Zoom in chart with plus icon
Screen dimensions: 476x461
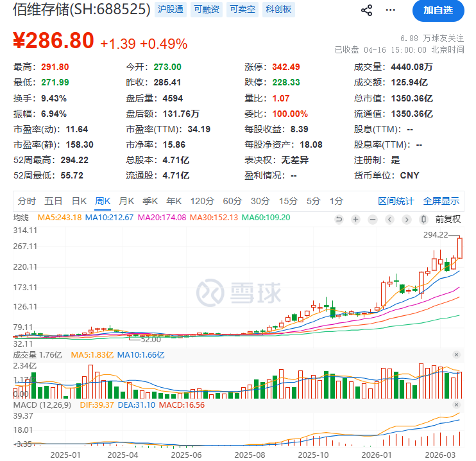pos(355,219)
